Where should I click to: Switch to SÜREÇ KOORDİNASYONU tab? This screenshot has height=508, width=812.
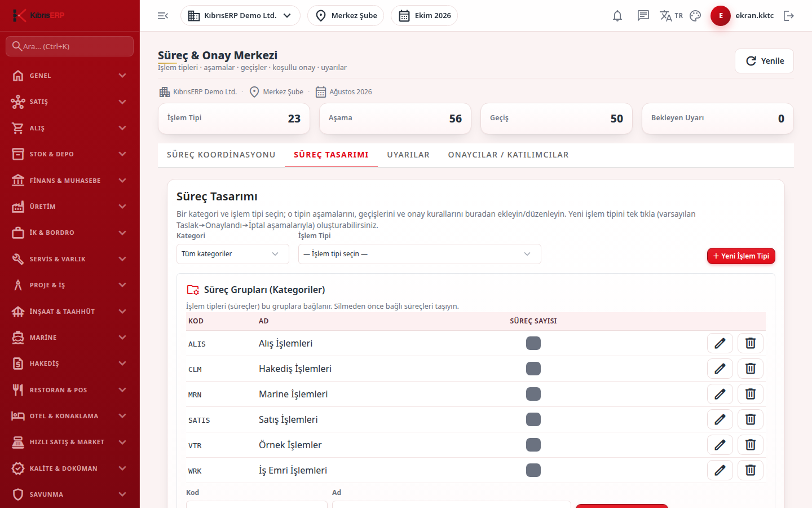tap(221, 155)
